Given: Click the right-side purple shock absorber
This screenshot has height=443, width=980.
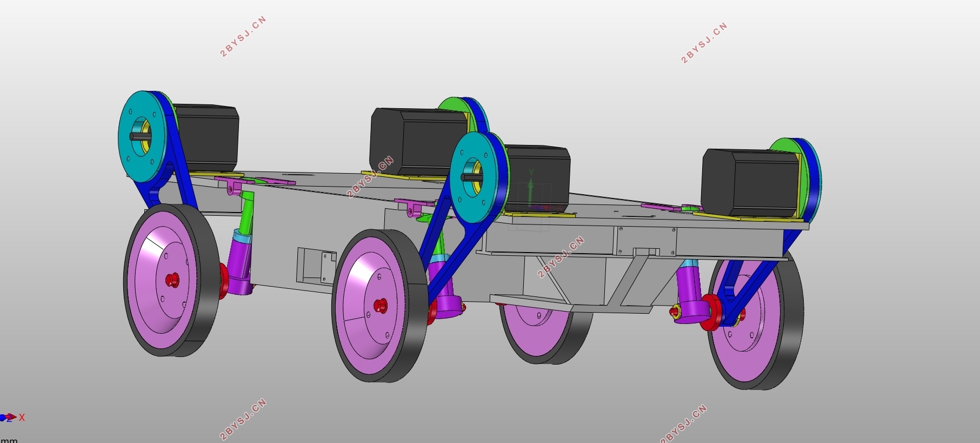Looking at the screenshot, I should (x=691, y=295).
